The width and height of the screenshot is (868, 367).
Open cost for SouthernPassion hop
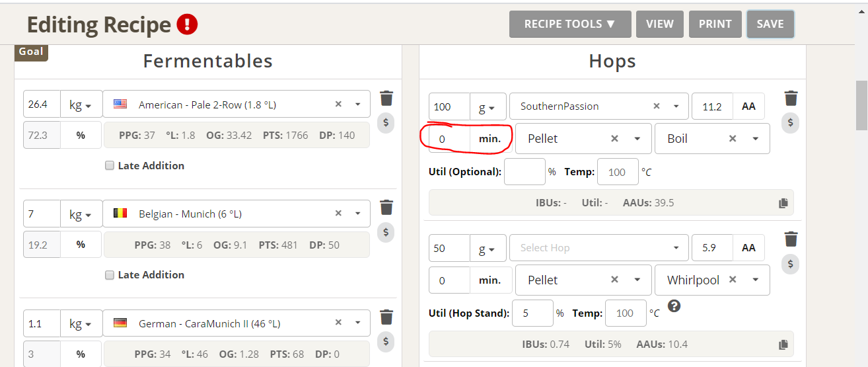click(791, 123)
